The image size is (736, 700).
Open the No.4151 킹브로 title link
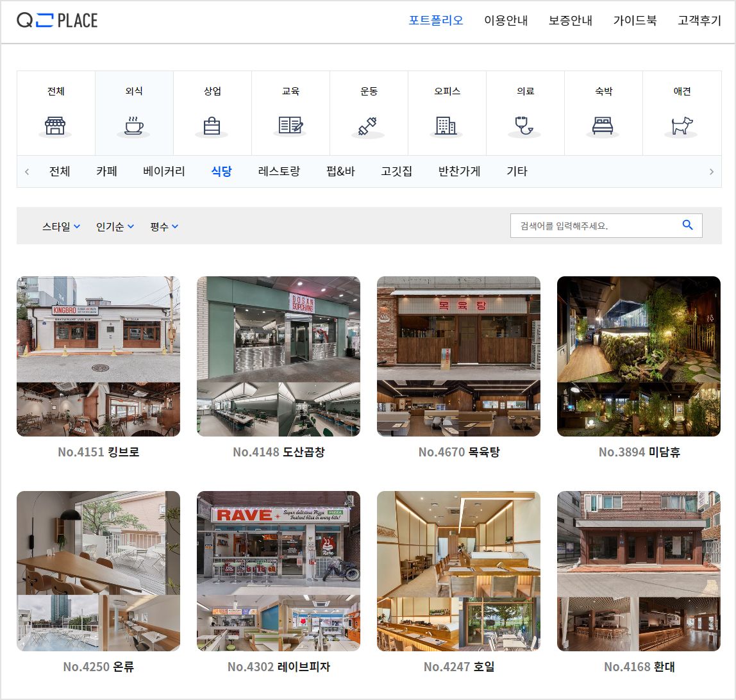click(99, 452)
